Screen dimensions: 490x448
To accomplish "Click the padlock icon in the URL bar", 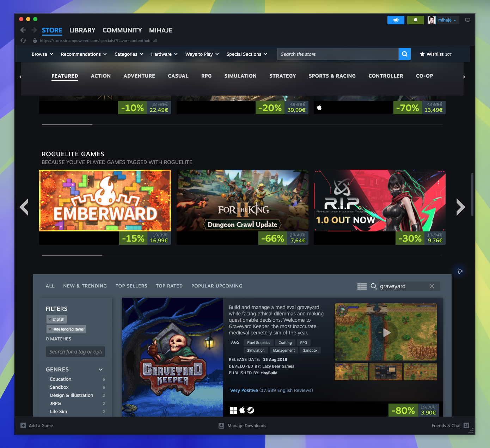I will point(35,41).
